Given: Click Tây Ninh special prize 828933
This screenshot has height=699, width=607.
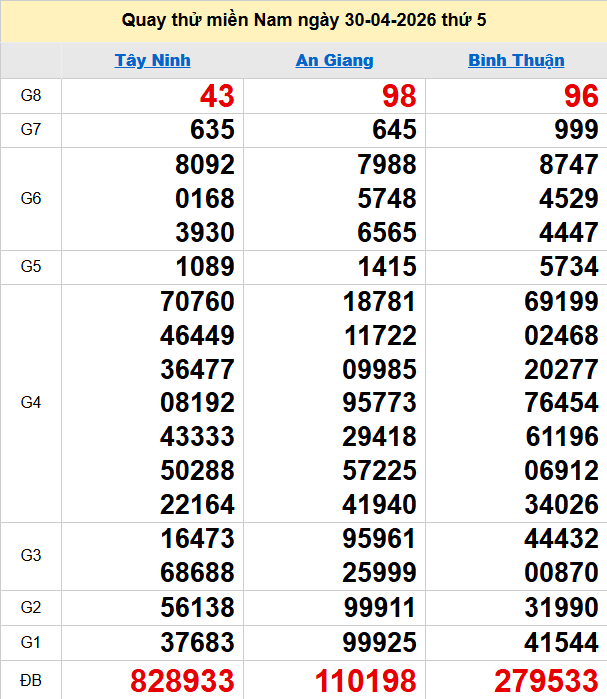Looking at the screenshot, I should (x=182, y=681).
